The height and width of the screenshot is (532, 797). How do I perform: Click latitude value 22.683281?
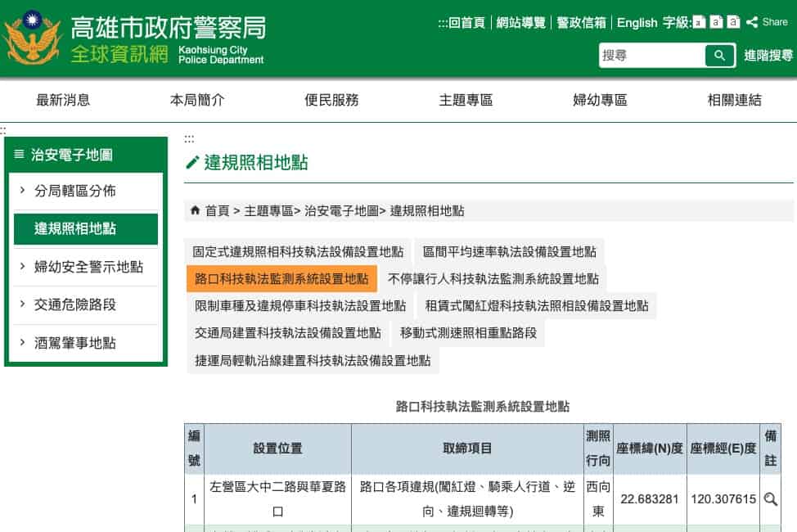[x=650, y=499]
